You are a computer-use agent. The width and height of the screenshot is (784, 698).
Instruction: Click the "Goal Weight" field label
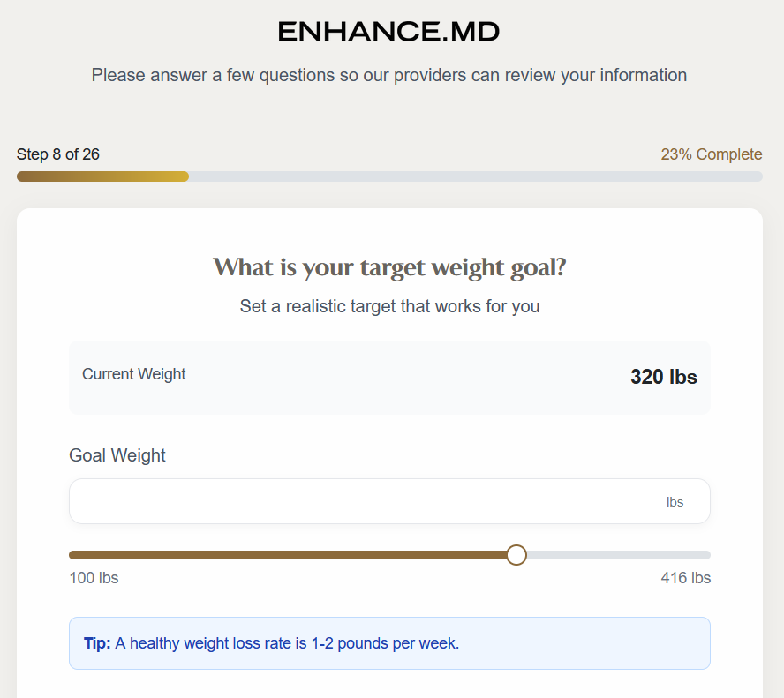117,455
